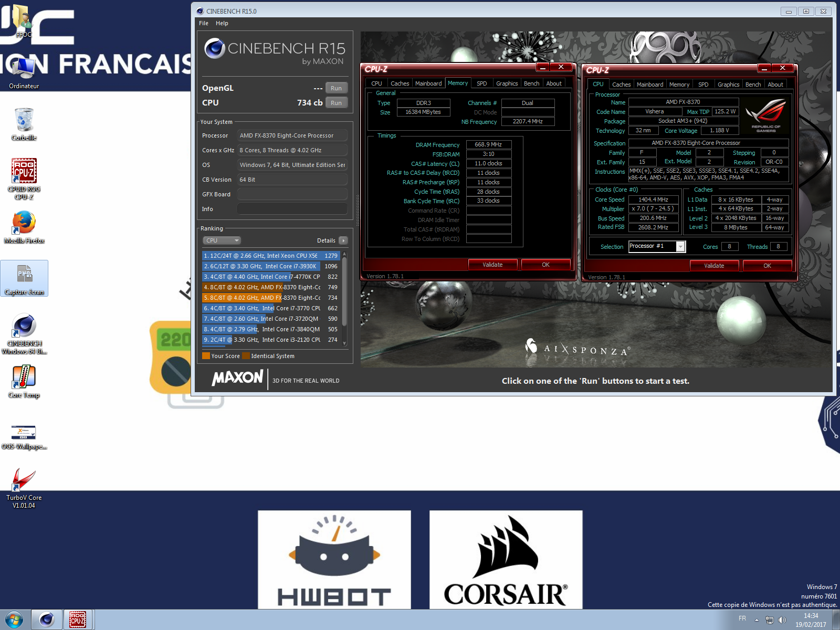
Task: Switch to Caches tab in left CPU-Z window
Action: 400,83
